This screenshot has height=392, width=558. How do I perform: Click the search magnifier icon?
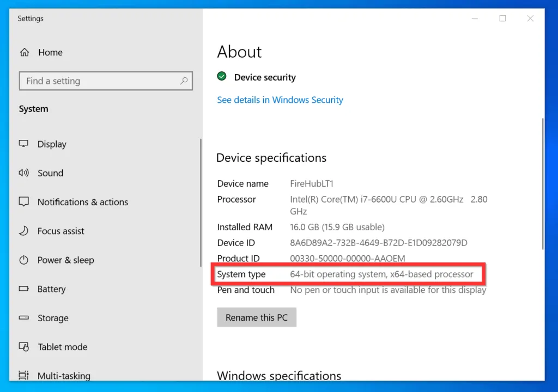point(184,81)
